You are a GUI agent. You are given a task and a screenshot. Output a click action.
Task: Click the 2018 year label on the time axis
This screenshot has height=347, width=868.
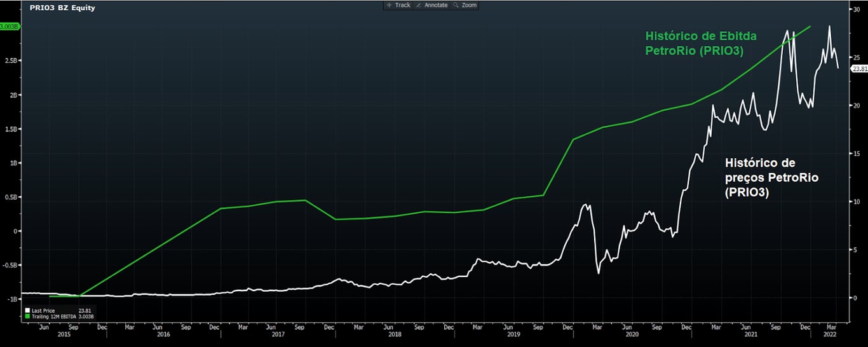395,334
